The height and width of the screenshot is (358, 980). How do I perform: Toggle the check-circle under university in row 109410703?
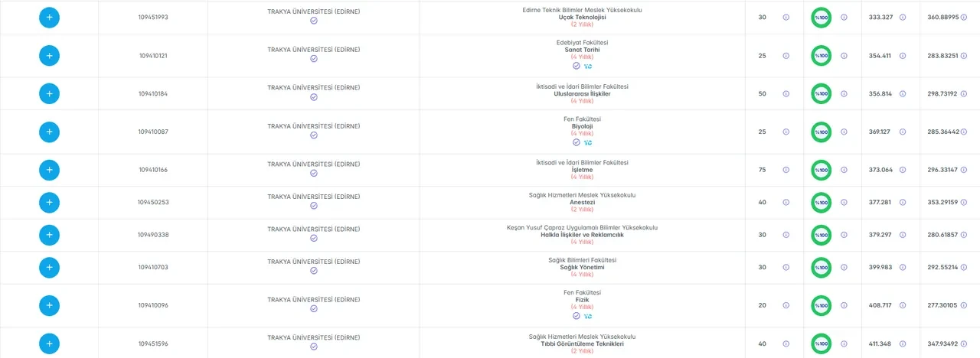[314, 271]
